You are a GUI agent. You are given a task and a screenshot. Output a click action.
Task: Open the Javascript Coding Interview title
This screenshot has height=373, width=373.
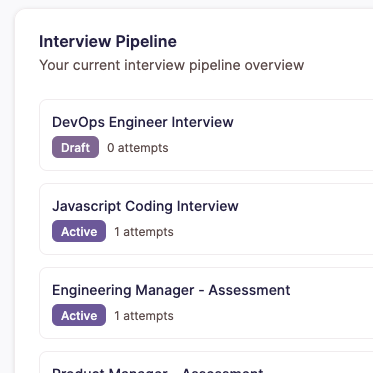click(145, 206)
